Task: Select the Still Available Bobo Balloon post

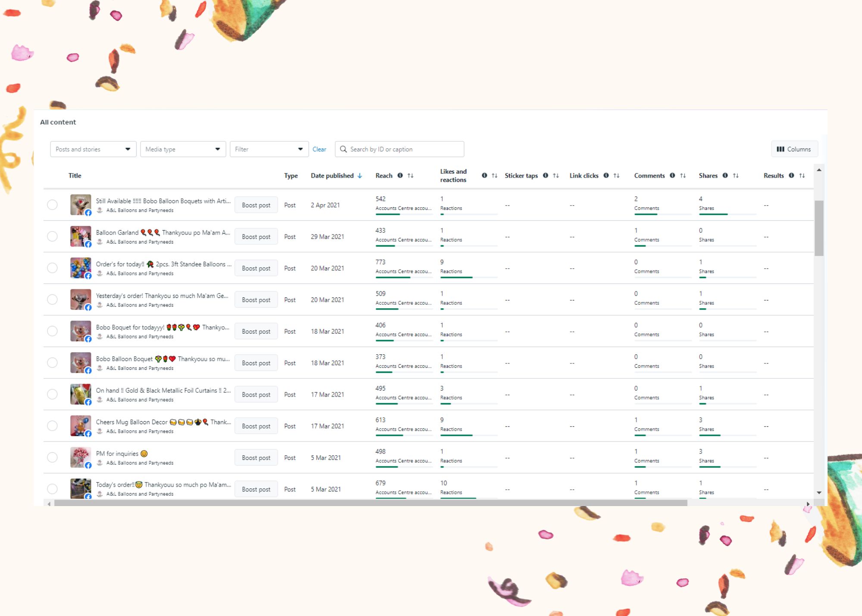Action: coord(52,205)
